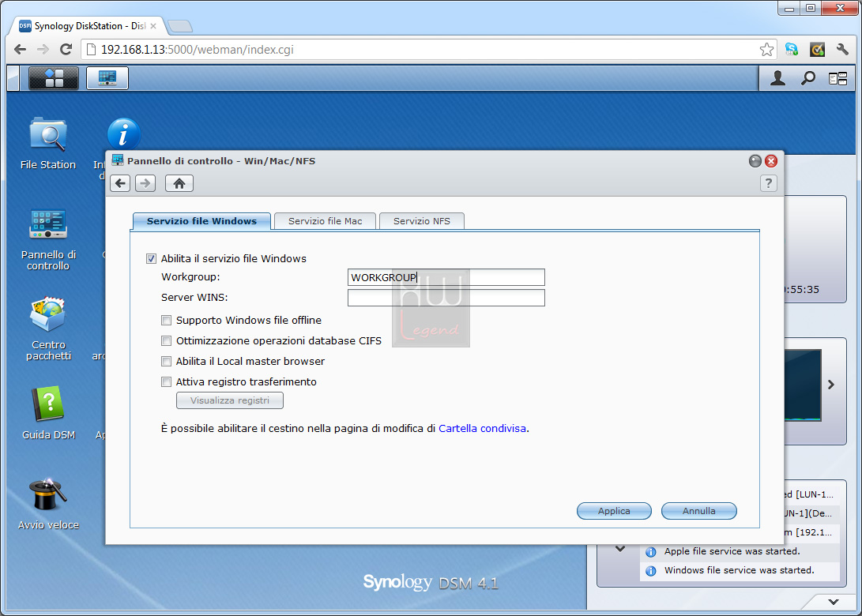The image size is (862, 616).
Task: Close the Pannello di controllo dialog
Action: (771, 161)
